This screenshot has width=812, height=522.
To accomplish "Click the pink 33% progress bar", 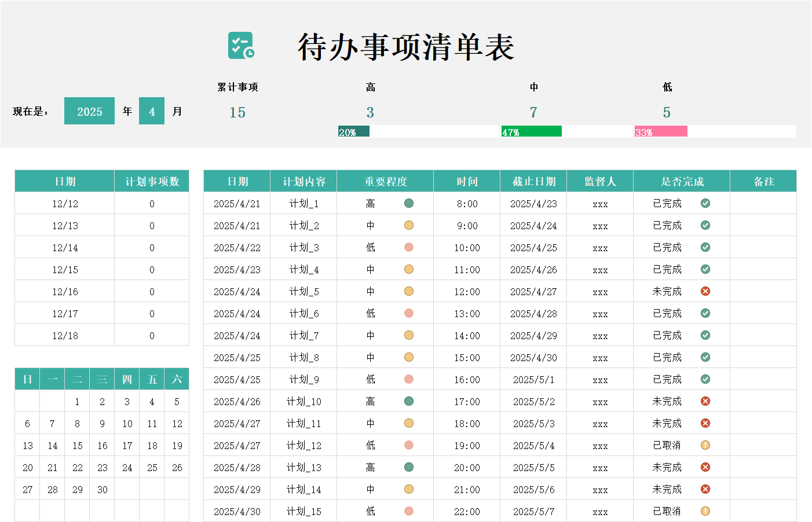I will click(661, 131).
